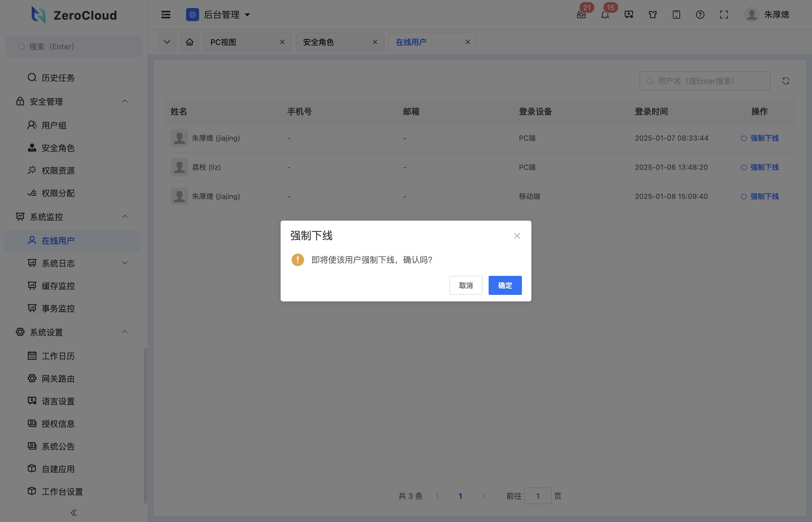Open the language translation icon in header
Image resolution: width=812 pixels, height=522 pixels.
629,15
